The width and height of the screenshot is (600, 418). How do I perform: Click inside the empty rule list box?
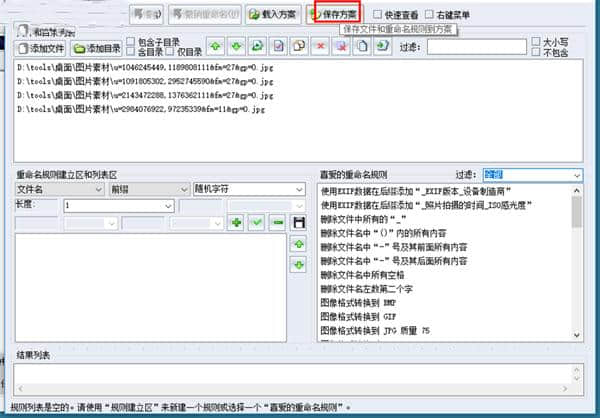(x=151, y=288)
